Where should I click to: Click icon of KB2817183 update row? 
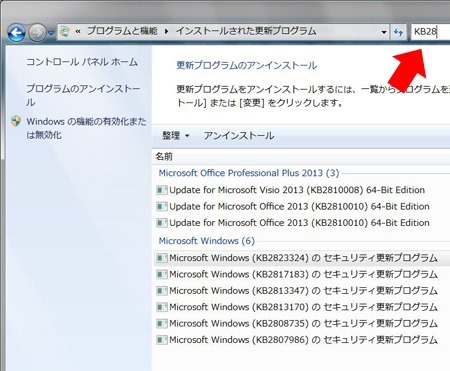point(162,274)
